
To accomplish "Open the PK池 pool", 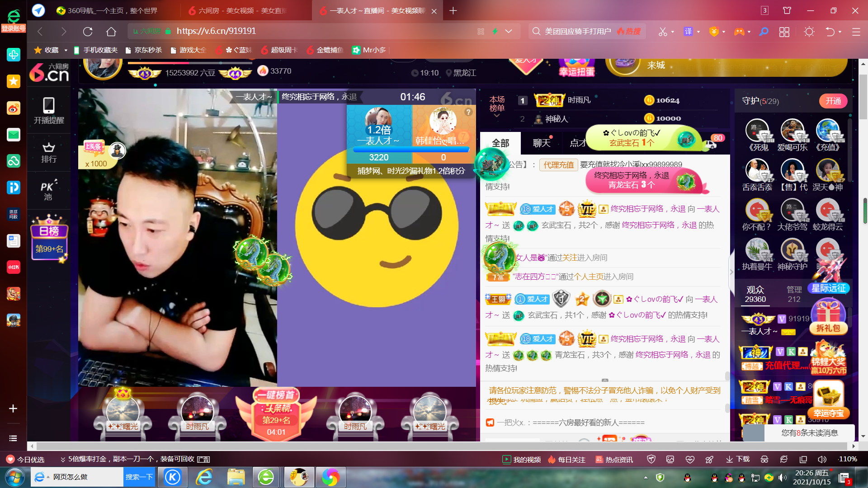I will tap(49, 190).
